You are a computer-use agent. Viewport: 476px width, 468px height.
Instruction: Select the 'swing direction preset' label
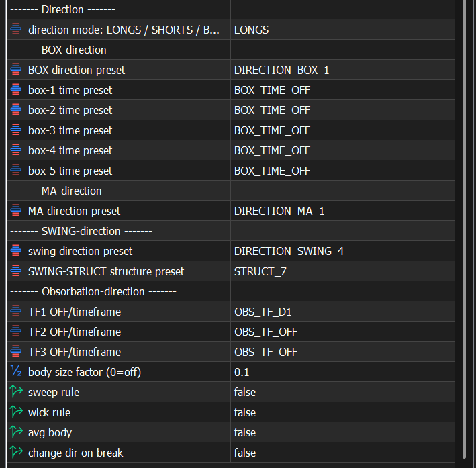click(x=80, y=252)
